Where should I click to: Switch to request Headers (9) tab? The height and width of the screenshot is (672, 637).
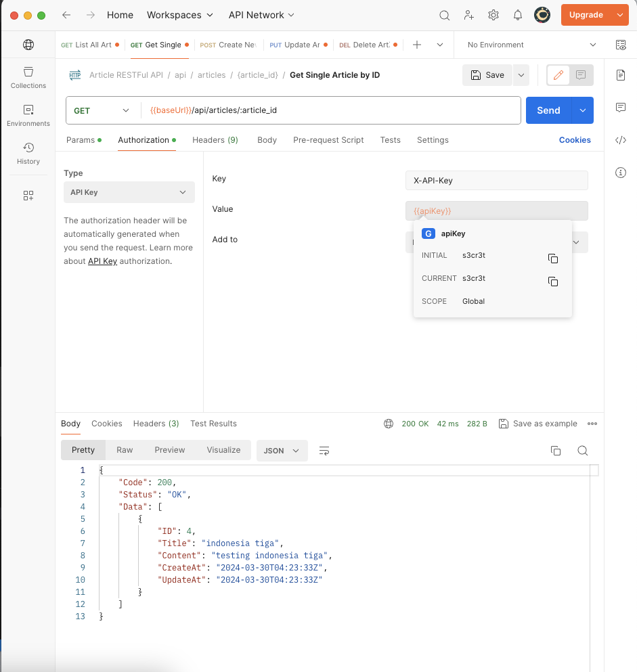click(x=215, y=140)
